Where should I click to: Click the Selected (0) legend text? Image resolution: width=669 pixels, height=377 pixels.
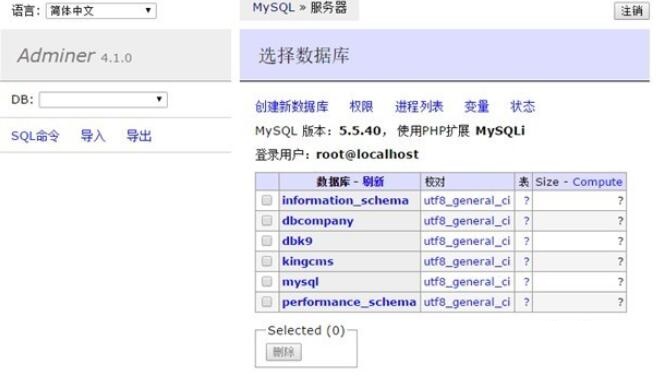306,331
